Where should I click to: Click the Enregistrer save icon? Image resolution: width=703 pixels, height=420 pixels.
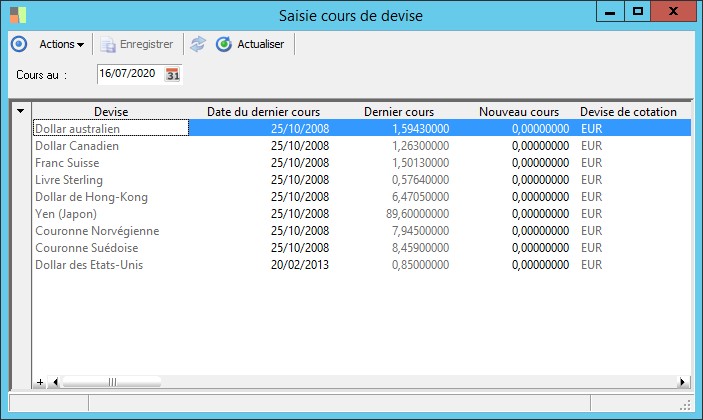click(108, 44)
